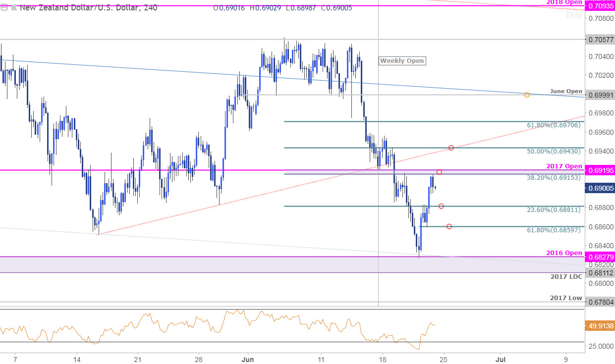Click the June Open line label

point(566,91)
